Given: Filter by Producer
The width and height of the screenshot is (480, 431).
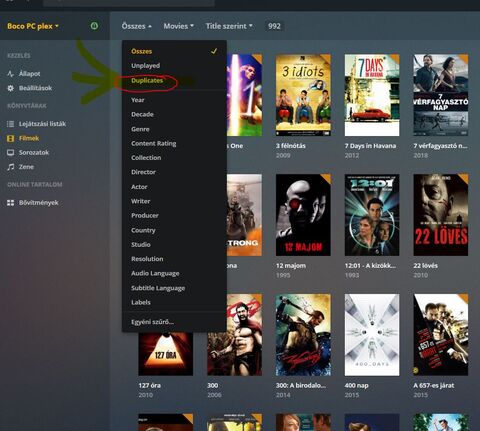Looking at the screenshot, I should 174,215.
